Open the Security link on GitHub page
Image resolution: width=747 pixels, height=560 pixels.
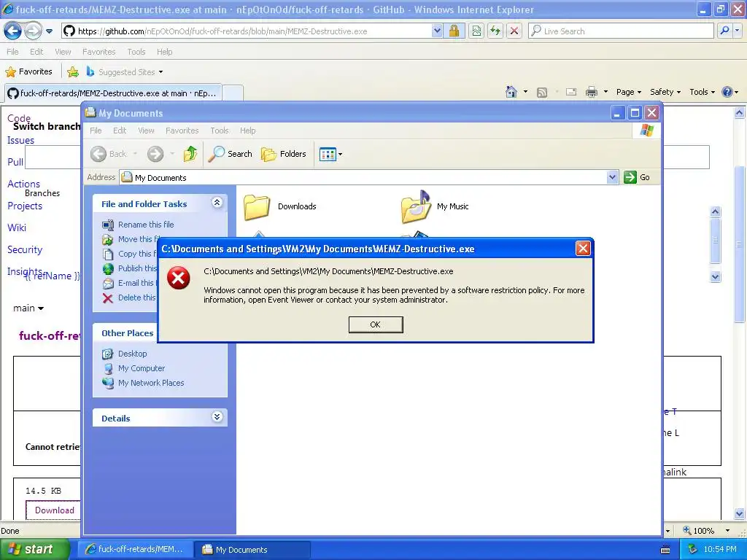pyautogui.click(x=25, y=249)
